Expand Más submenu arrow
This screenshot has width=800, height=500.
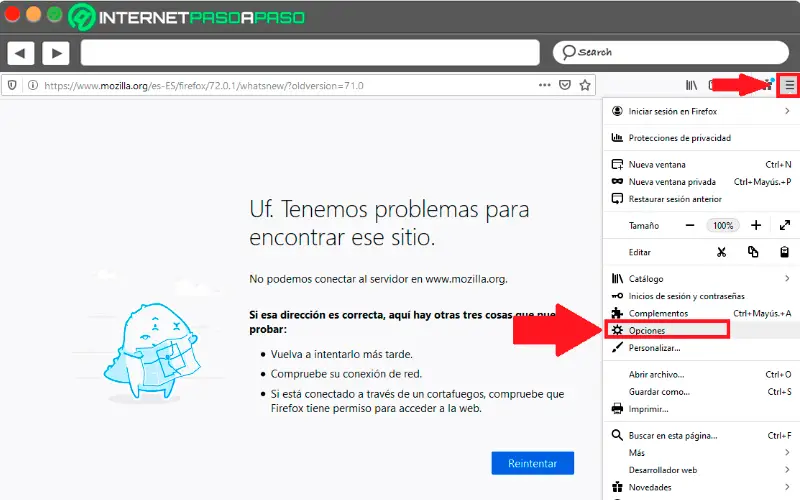point(787,453)
